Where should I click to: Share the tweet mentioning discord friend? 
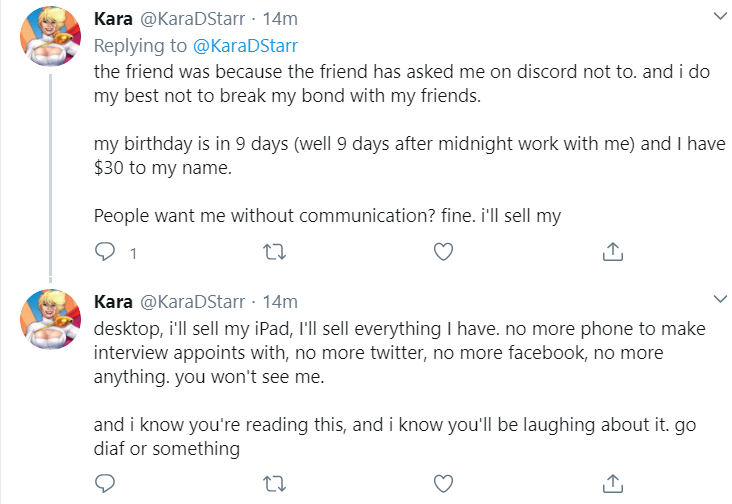(612, 252)
